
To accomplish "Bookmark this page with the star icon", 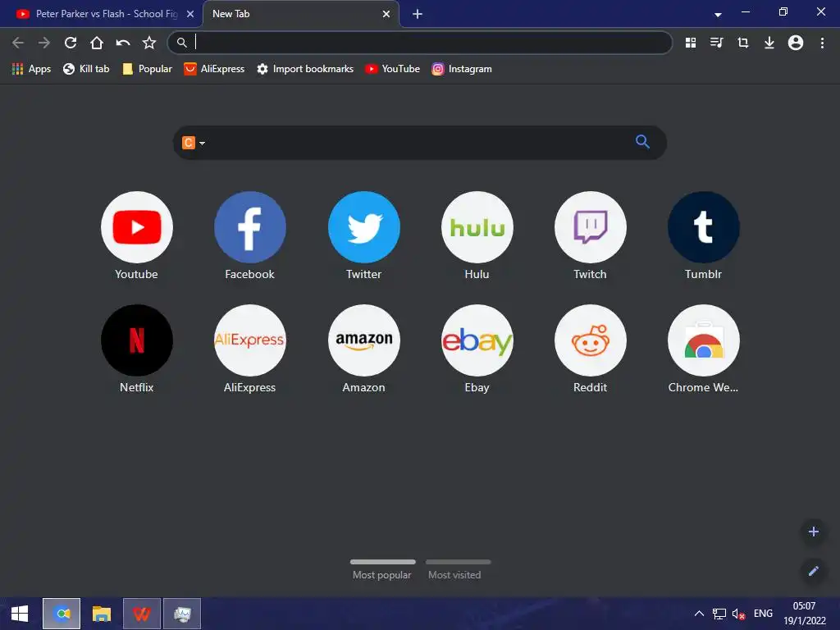I will tap(149, 43).
